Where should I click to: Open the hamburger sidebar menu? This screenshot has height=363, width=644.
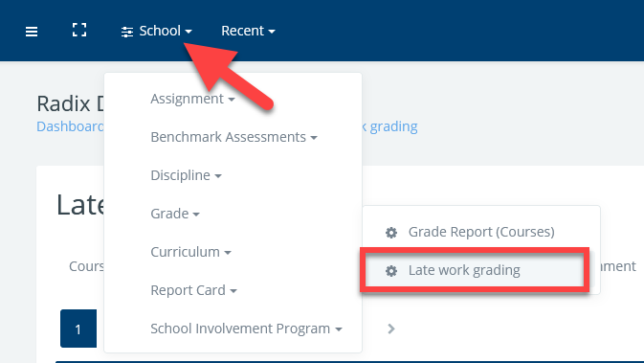pos(32,32)
